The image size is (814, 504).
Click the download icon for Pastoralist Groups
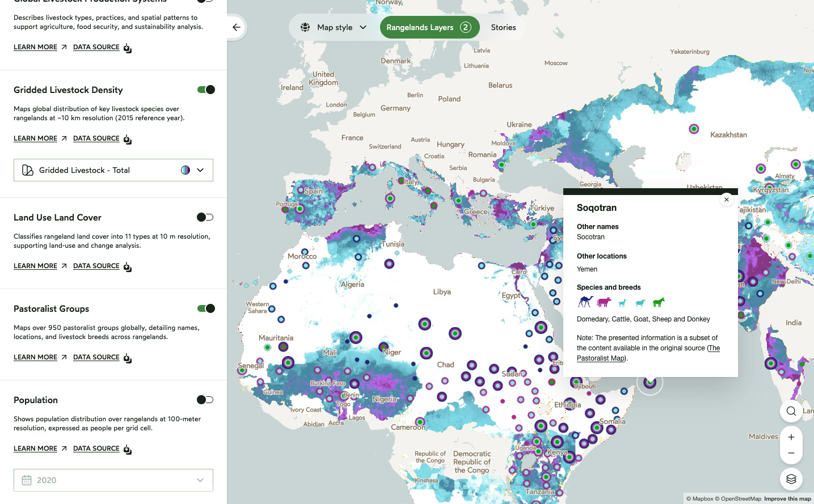click(x=128, y=358)
